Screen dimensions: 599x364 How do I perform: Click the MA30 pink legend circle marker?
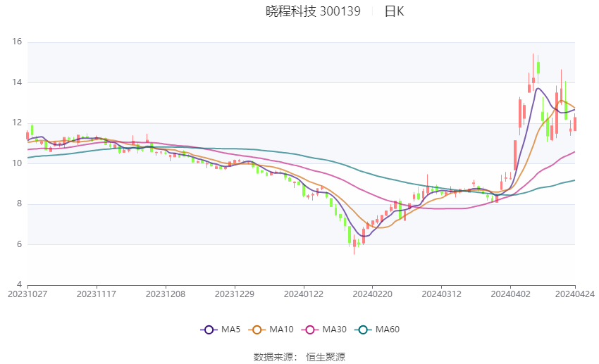[x=308, y=330]
